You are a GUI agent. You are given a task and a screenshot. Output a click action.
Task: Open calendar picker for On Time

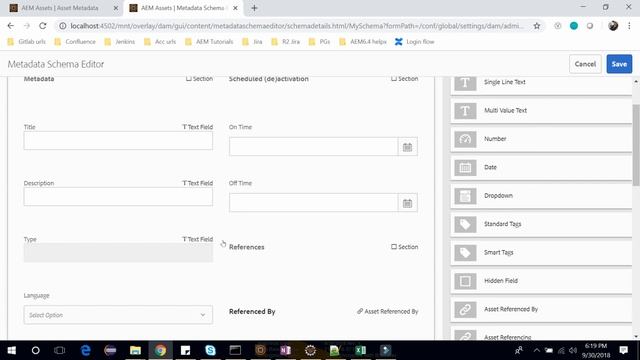407,147
